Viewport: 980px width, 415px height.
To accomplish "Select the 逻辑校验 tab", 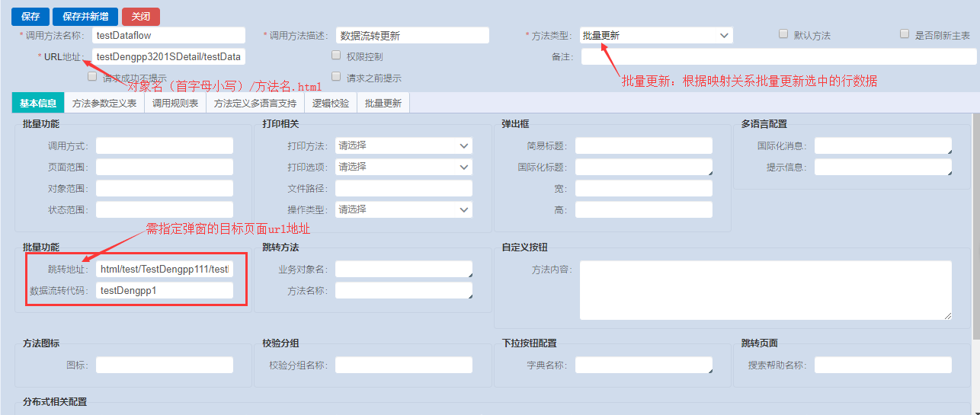I will [x=331, y=104].
